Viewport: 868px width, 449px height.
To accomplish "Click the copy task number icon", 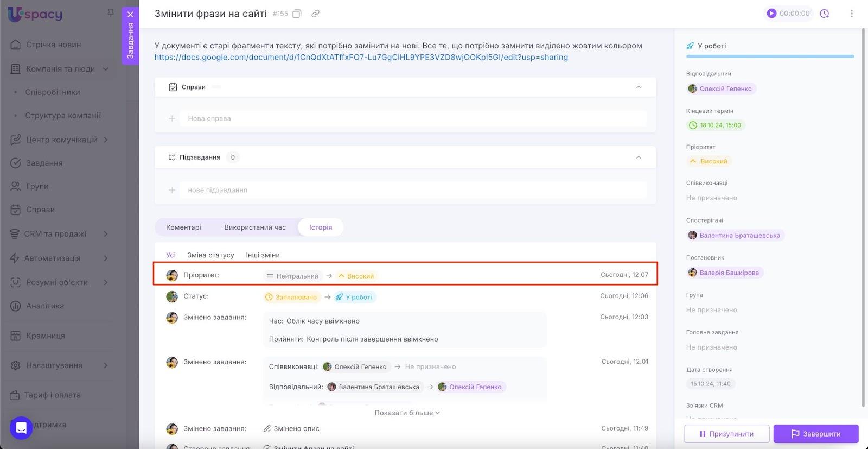I will coord(297,14).
